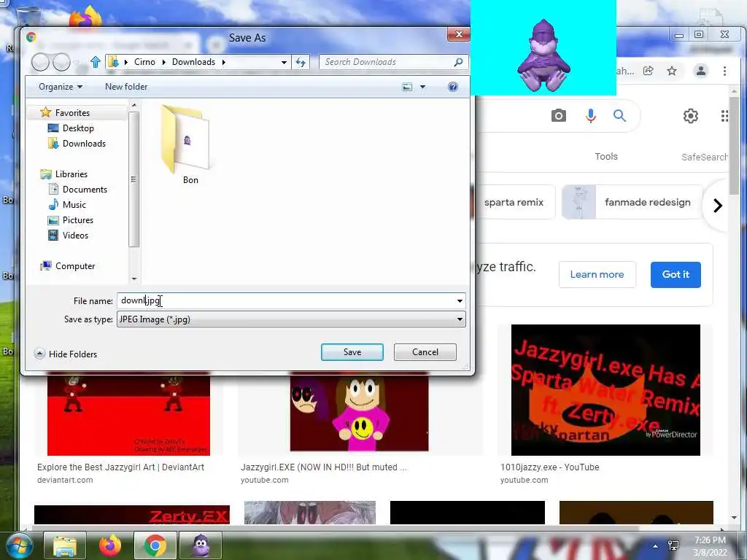The image size is (747, 560).
Task: Open the Google apps grid icon
Action: (x=724, y=116)
